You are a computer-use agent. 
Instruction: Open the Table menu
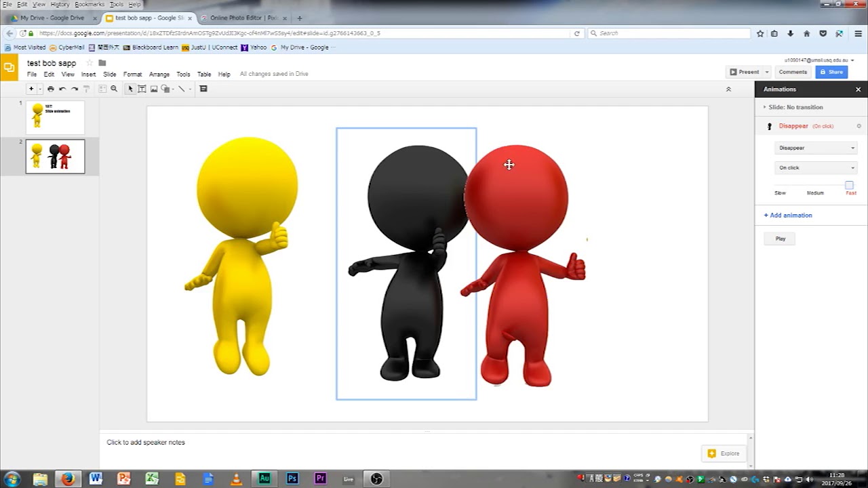[204, 75]
